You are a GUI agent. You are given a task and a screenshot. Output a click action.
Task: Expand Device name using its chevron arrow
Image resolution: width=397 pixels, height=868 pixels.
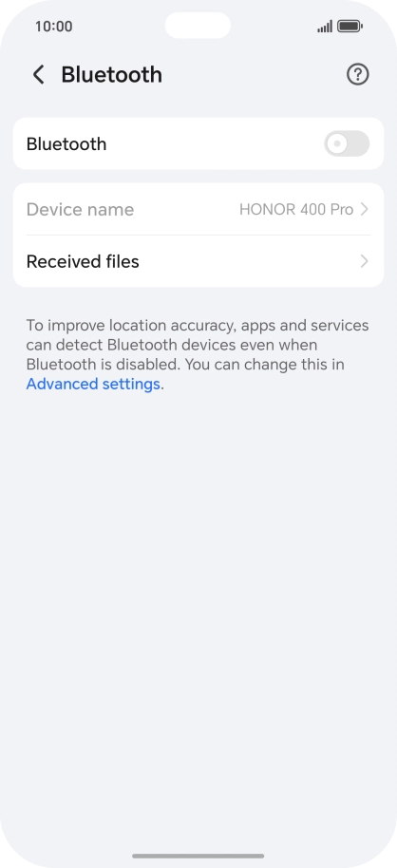tap(364, 209)
